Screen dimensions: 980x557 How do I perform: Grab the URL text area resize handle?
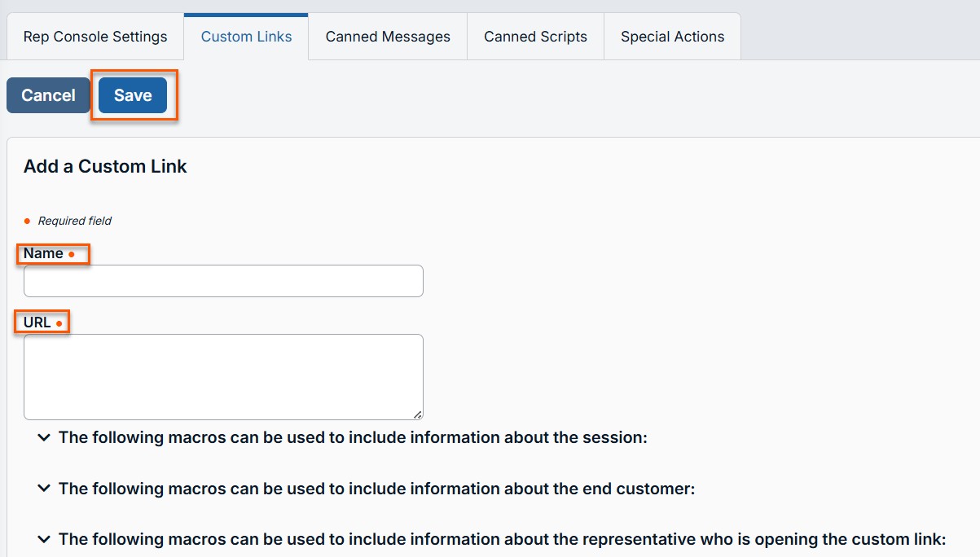coord(418,414)
